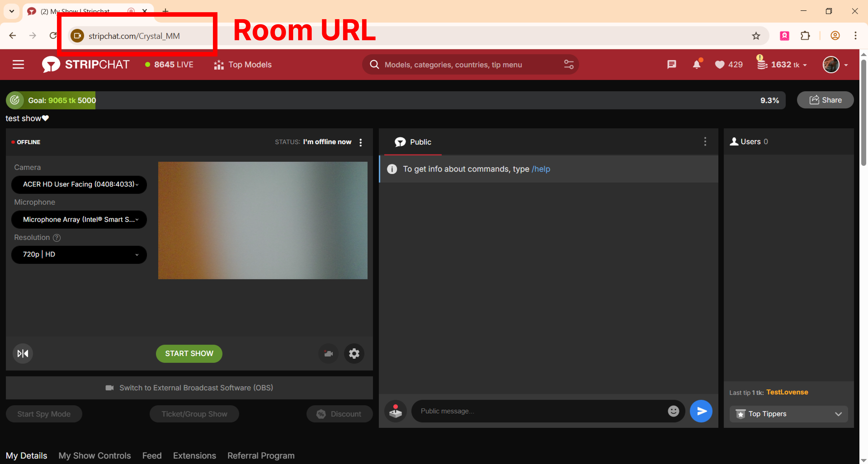Open the Resolution 720p HD dropdown
868x464 pixels.
click(x=79, y=254)
